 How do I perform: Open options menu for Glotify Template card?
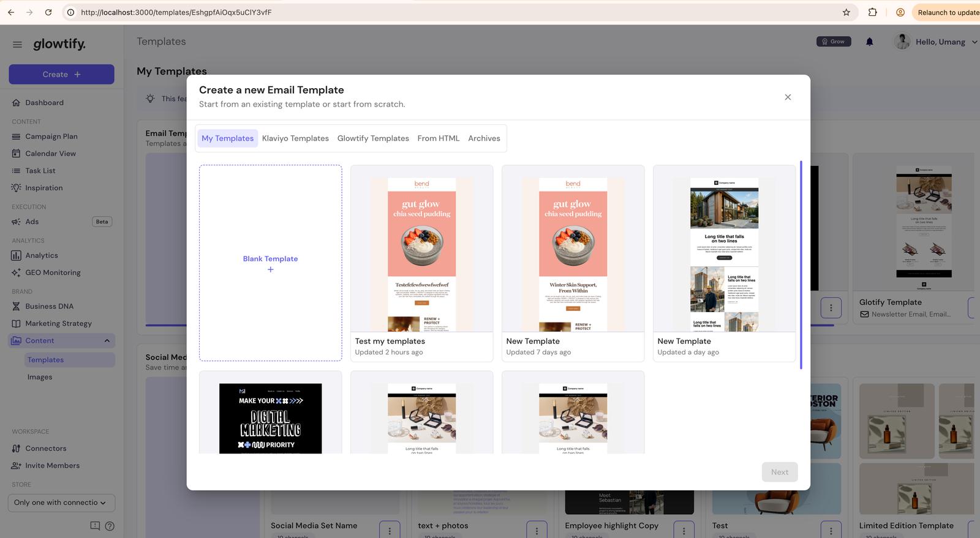click(973, 308)
